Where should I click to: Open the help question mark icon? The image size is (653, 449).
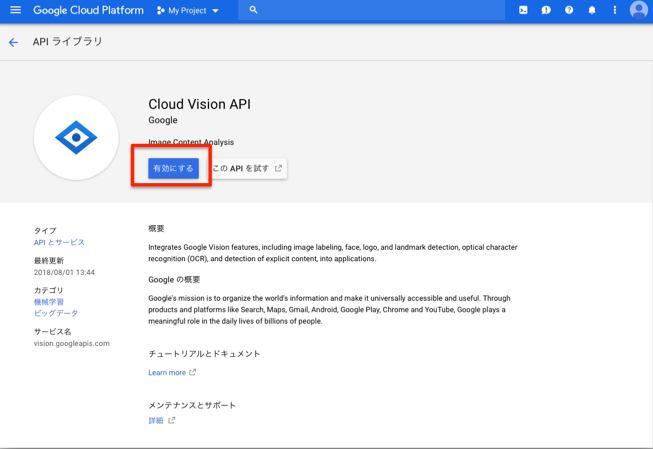[x=569, y=10]
